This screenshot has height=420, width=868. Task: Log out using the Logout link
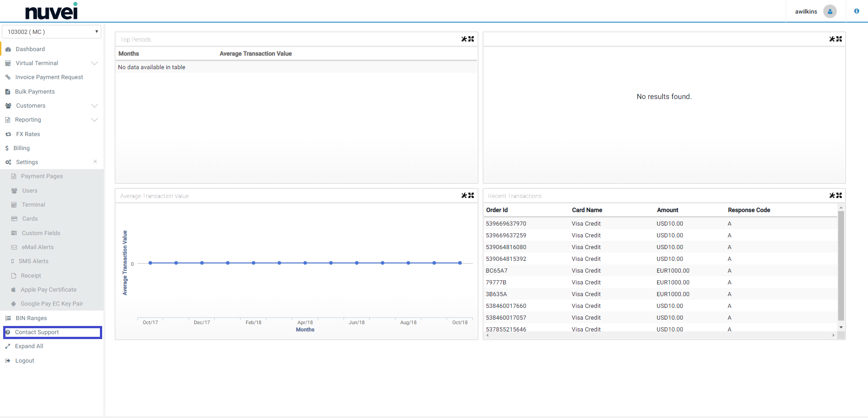pos(24,361)
